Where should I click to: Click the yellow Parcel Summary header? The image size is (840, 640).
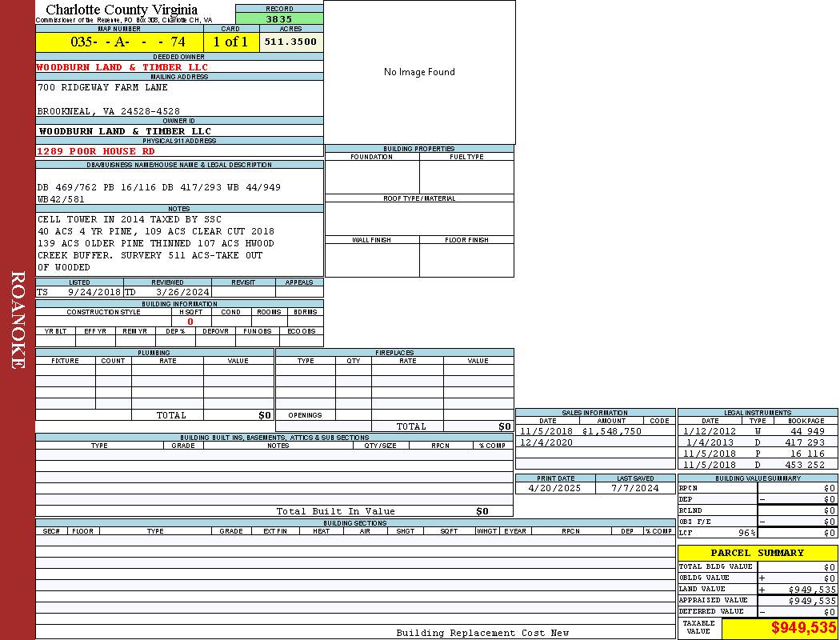click(x=757, y=553)
